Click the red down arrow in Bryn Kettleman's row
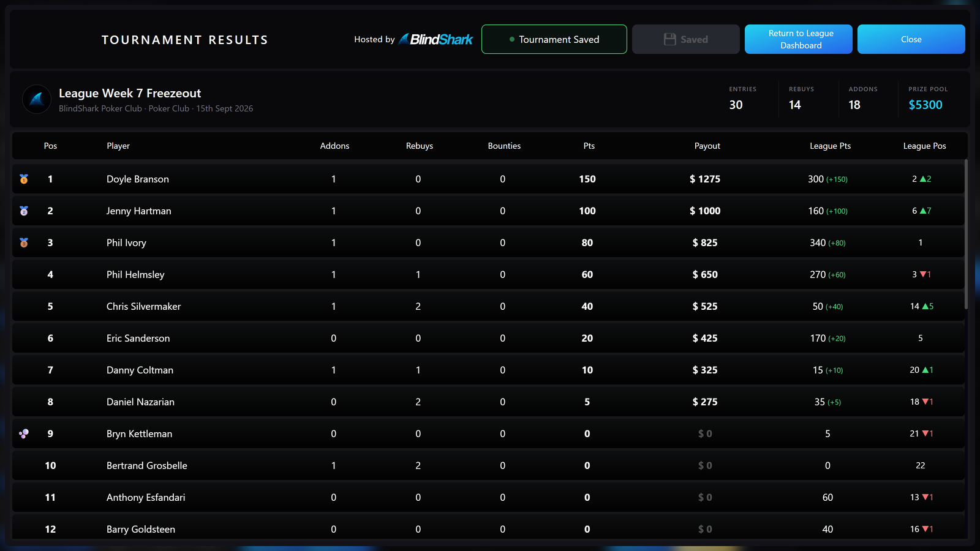The width and height of the screenshot is (980, 551). pyautogui.click(x=925, y=433)
